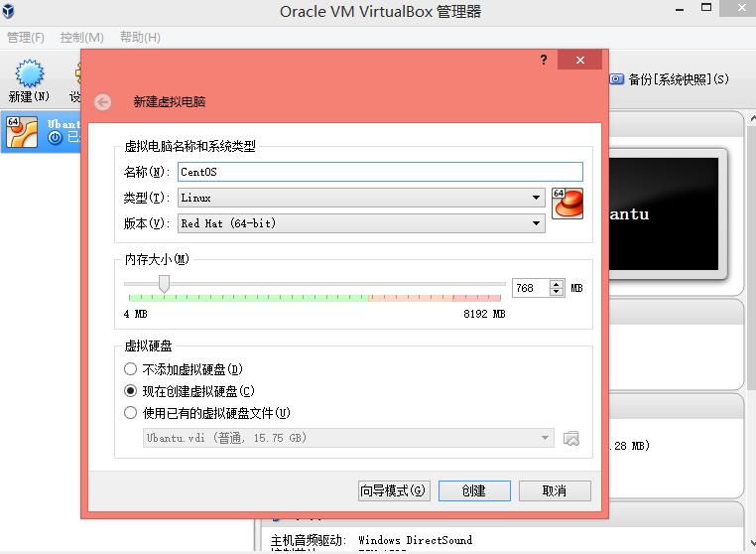Open the Help/帮助(H) menu
The image size is (756, 554).
click(140, 37)
